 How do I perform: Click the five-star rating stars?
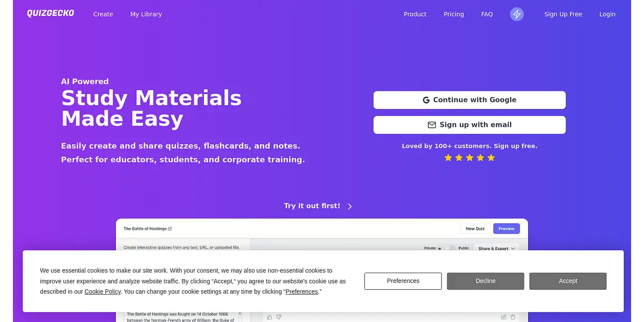[470, 158]
